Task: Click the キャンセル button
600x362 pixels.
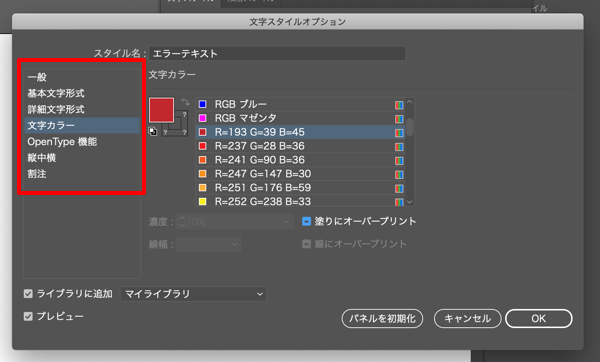Action: tap(468, 318)
